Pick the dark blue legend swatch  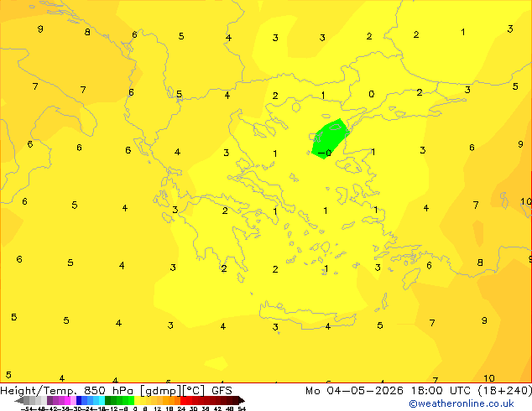79,400
